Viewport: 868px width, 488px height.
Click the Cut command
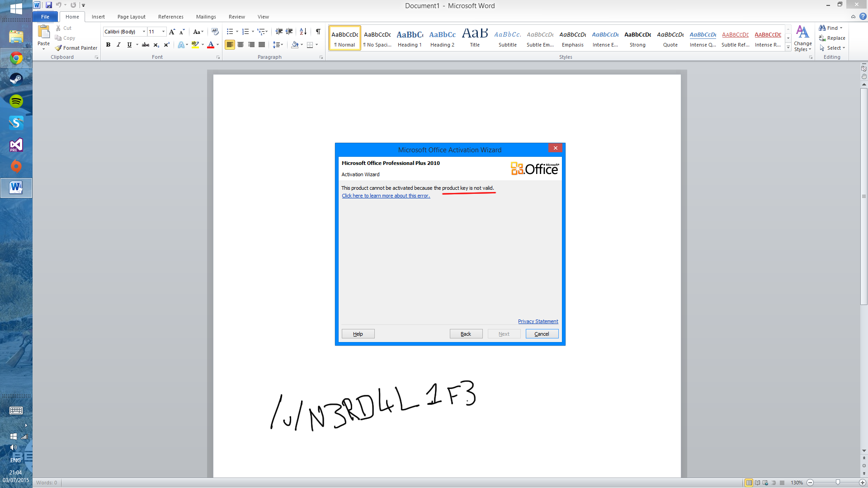tap(64, 28)
